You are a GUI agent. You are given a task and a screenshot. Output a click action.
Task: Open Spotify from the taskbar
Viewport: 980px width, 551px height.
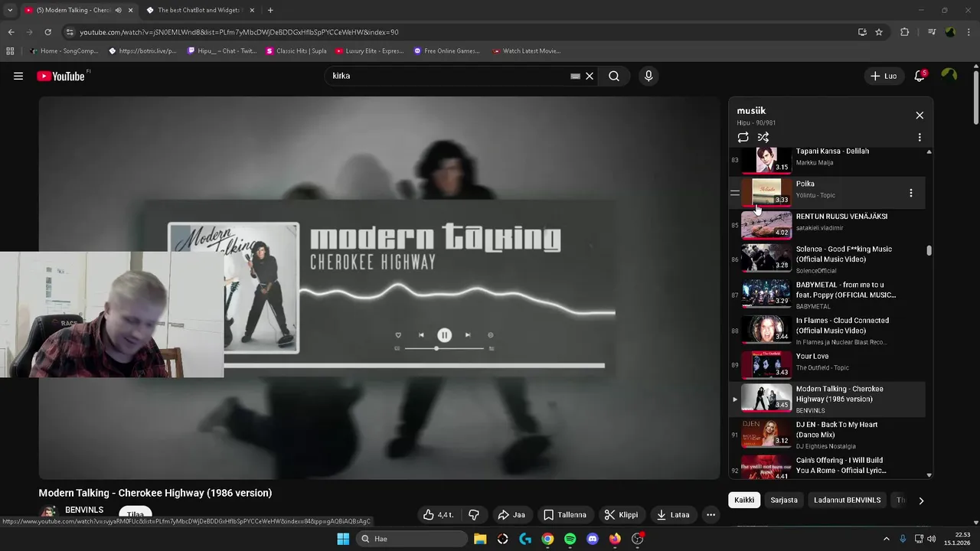[570, 539]
